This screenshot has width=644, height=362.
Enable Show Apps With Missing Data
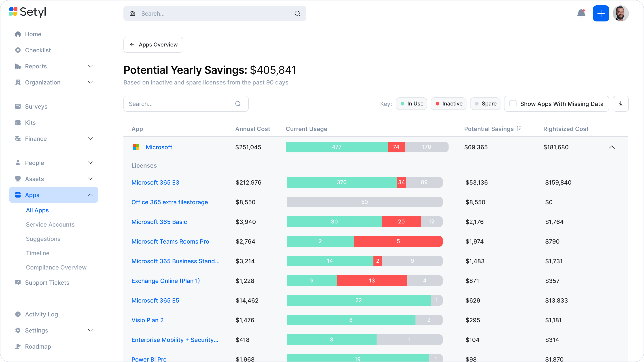coord(513,103)
